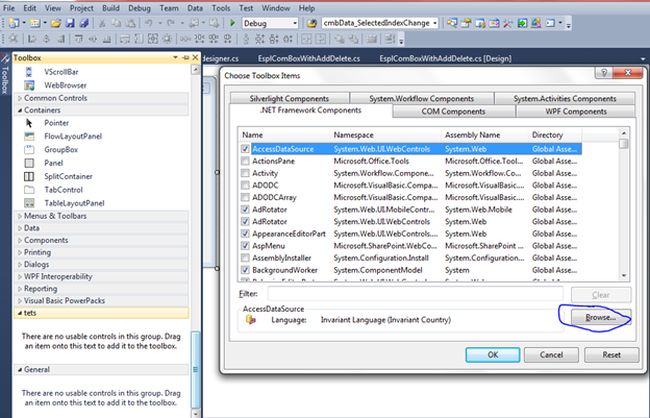Click the dialog's help question-mark button
Viewport: 650px width, 418px height.
click(x=604, y=73)
